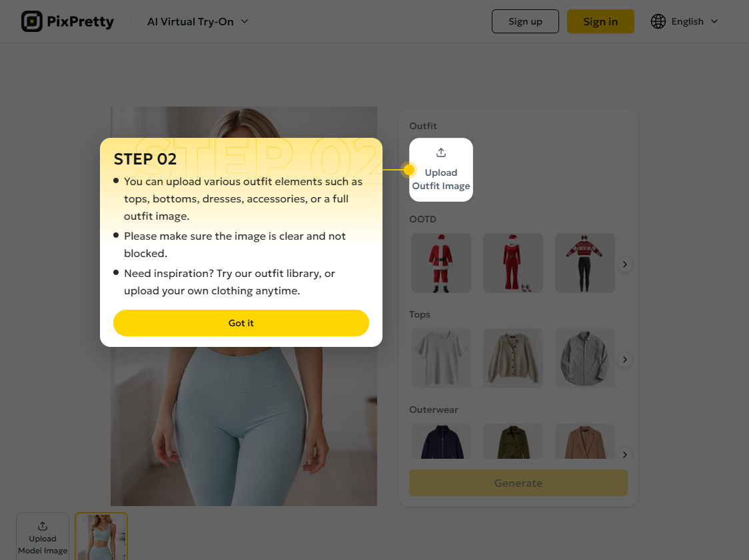Show next Outerwear with arrow
Image resolution: width=749 pixels, height=560 pixels.
625,454
